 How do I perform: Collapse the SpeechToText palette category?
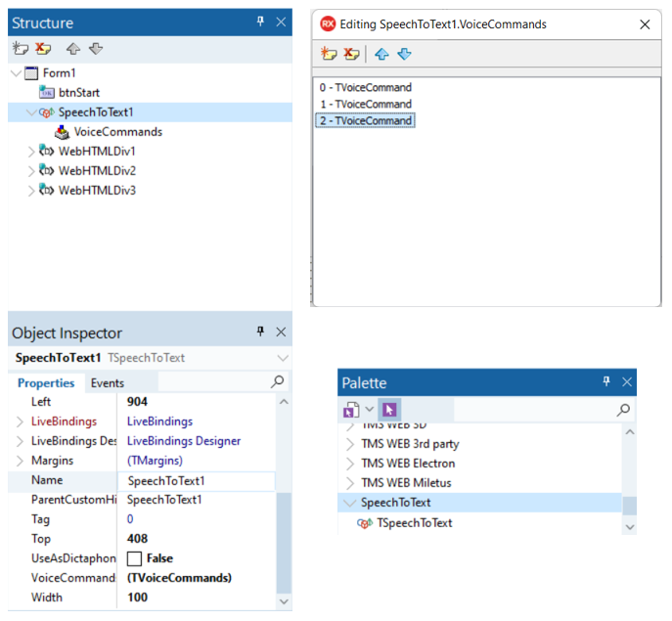[350, 503]
